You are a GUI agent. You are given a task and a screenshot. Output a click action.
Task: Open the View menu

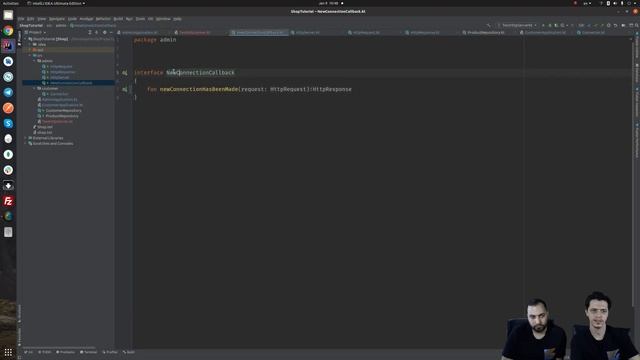click(x=42, y=19)
